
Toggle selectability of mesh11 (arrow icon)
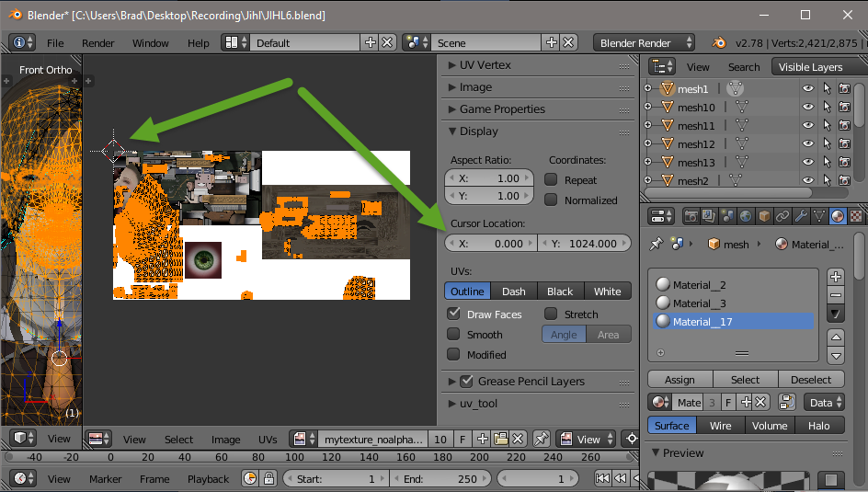click(x=827, y=126)
